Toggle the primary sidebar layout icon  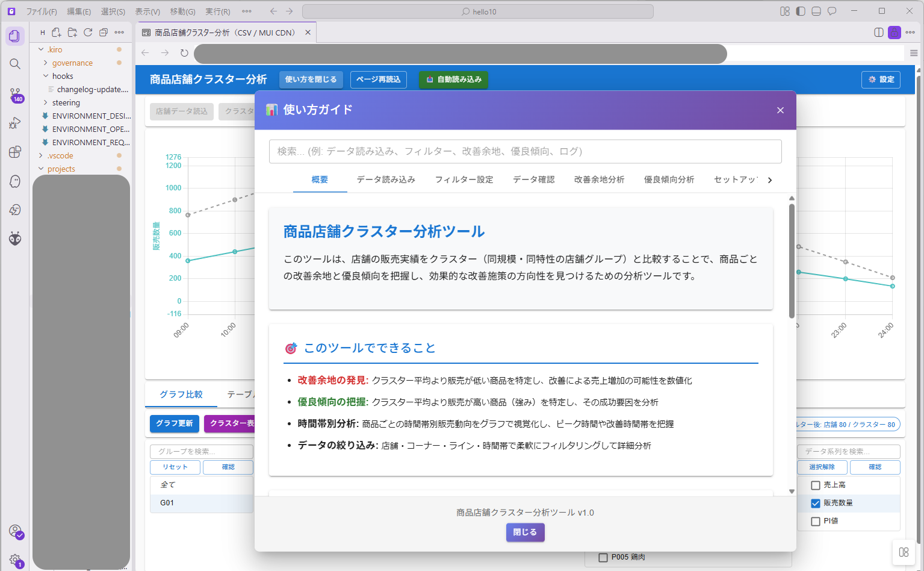[x=800, y=11]
